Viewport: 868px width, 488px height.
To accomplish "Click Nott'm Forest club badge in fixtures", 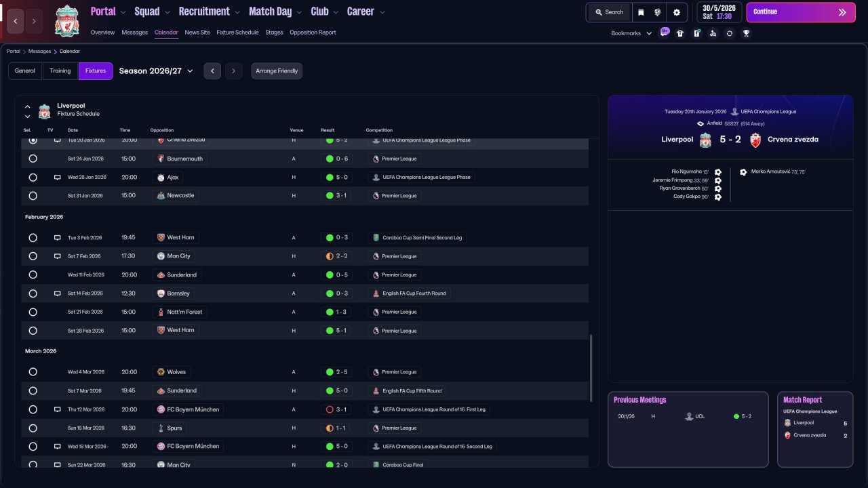I will (161, 312).
